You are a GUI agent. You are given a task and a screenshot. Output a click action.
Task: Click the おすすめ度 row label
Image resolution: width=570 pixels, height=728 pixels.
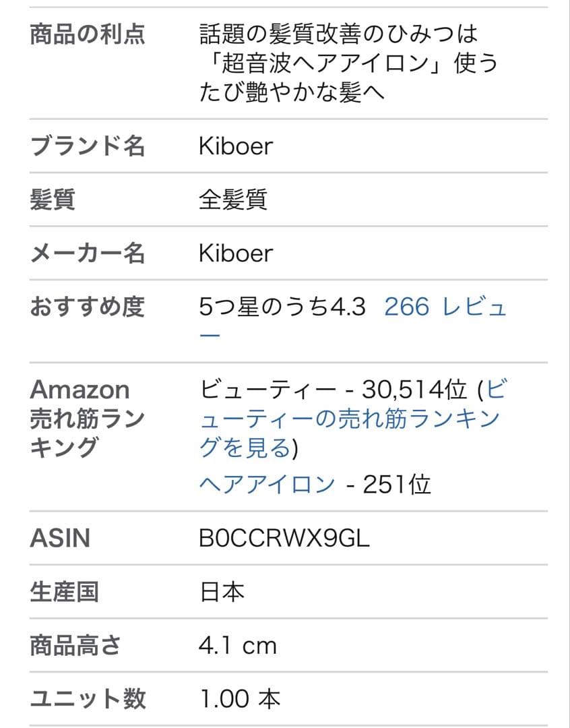tap(88, 307)
